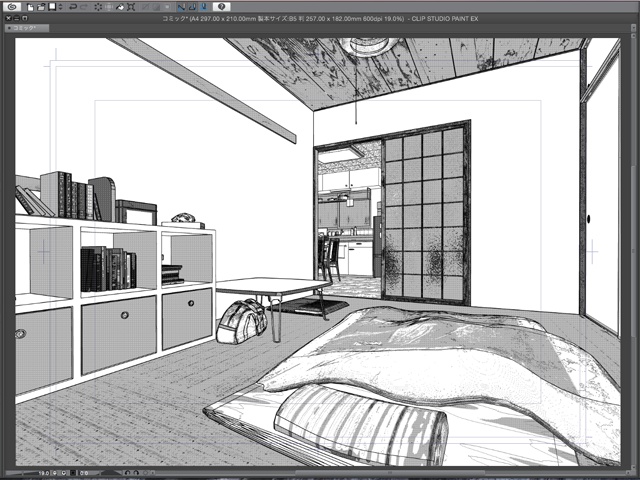
Task: Open Help via question mark icon
Action: (x=222, y=7)
